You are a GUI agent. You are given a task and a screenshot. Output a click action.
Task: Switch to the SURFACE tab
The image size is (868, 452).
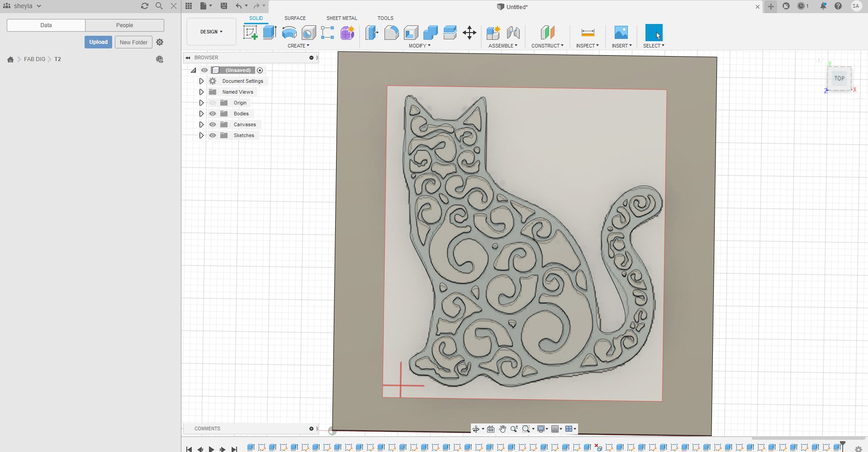pyautogui.click(x=295, y=18)
